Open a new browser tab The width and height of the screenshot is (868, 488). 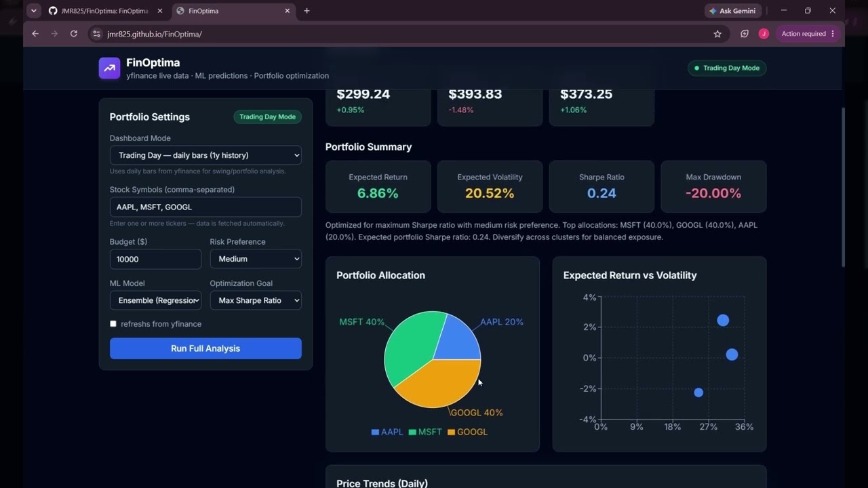307,11
